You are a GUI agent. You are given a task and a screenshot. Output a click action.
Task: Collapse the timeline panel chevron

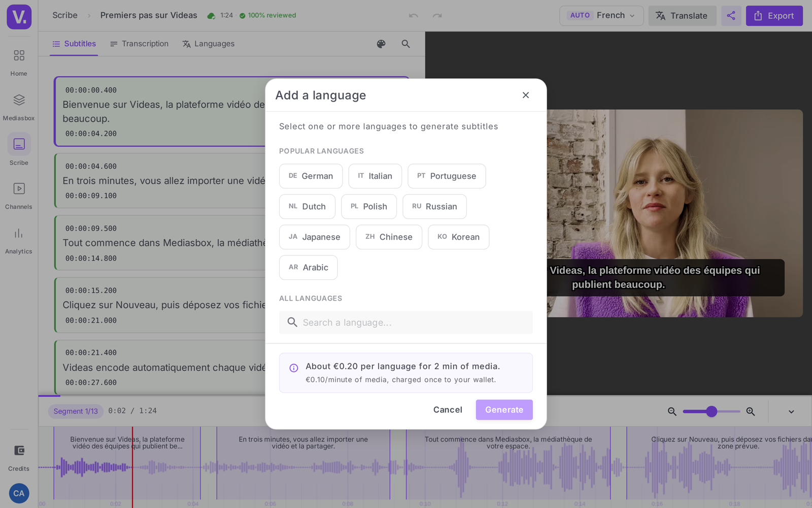coord(791,411)
